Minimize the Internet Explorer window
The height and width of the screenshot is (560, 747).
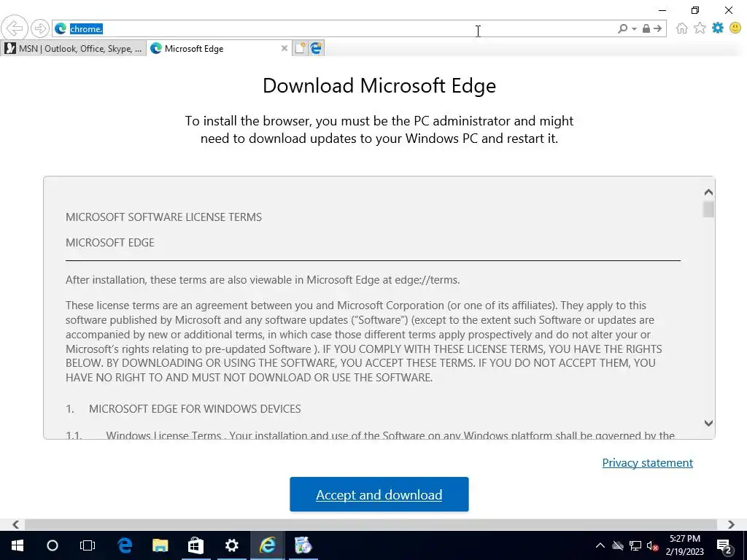click(662, 10)
